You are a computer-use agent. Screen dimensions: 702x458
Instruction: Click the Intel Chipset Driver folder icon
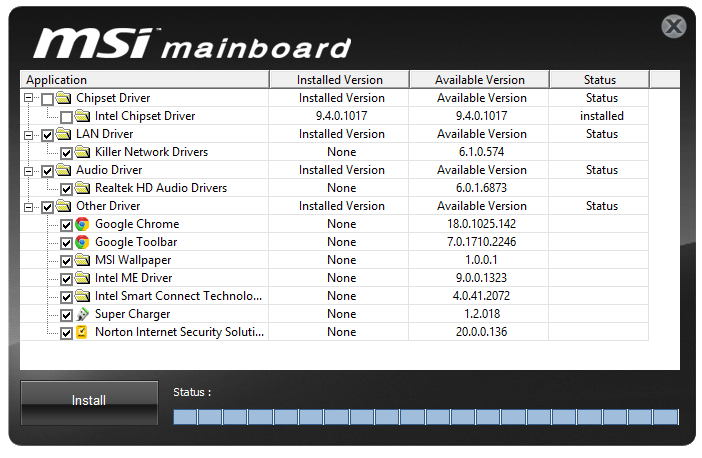(x=82, y=116)
